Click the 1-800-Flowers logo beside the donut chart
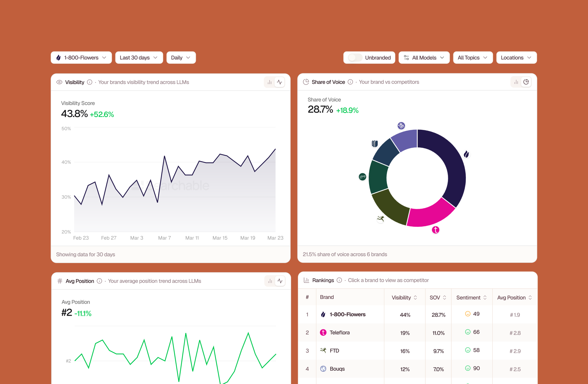The image size is (588, 384). pos(466,154)
